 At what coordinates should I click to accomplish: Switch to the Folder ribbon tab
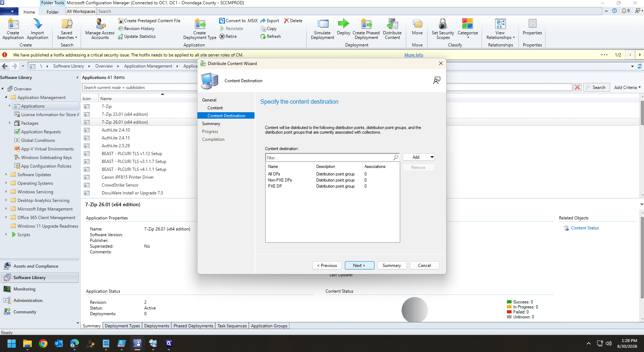point(52,12)
